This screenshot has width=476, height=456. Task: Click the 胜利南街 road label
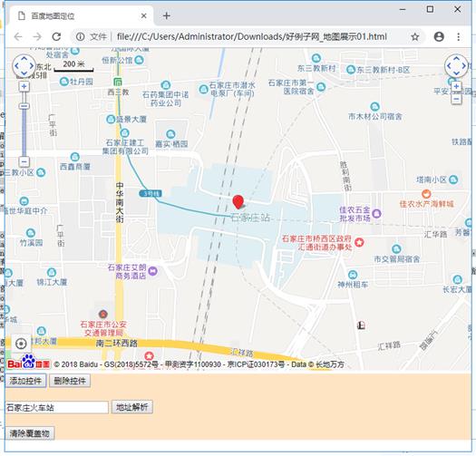point(345,176)
